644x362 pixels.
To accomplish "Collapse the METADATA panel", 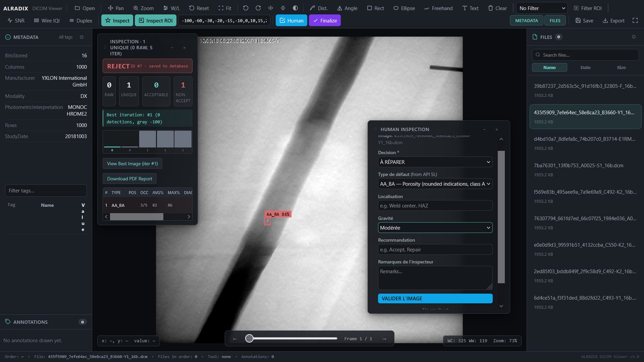I will 82,37.
